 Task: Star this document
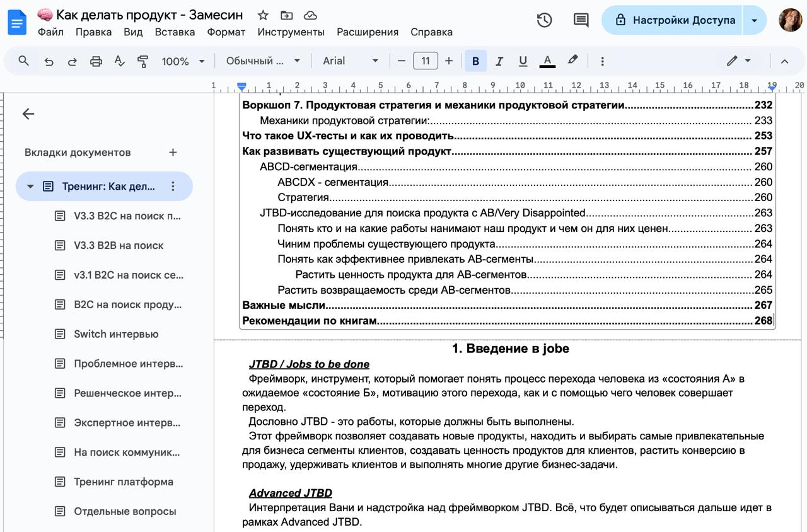[x=263, y=15]
